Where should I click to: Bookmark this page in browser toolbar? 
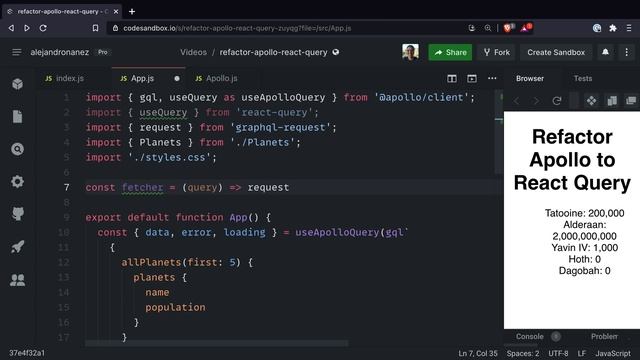coord(95,28)
